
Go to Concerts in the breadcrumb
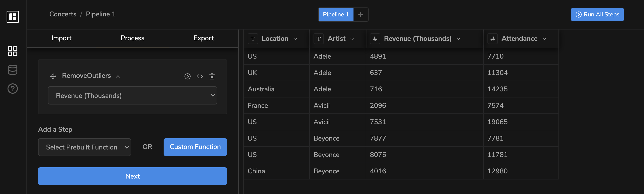[63, 14]
